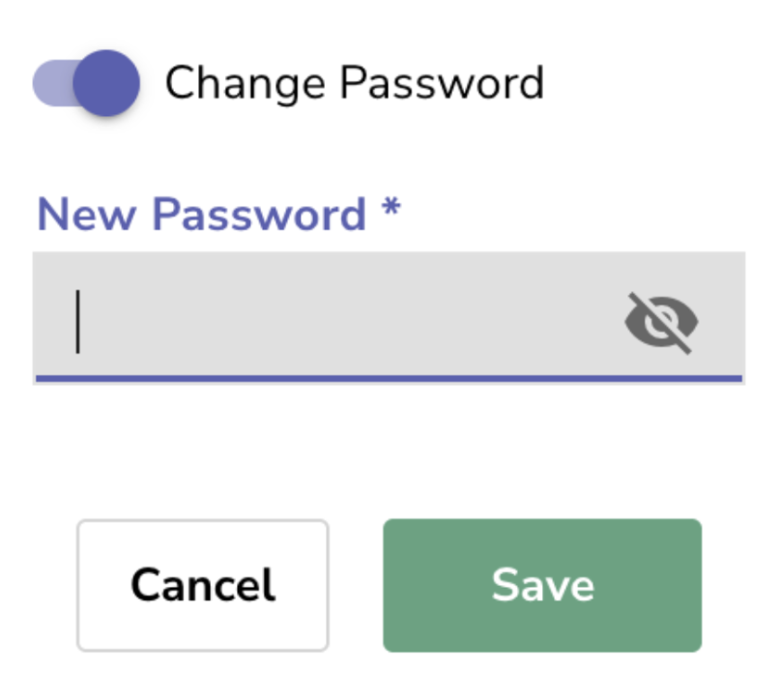
Task: Click the purple toggle knob
Action: (106, 83)
